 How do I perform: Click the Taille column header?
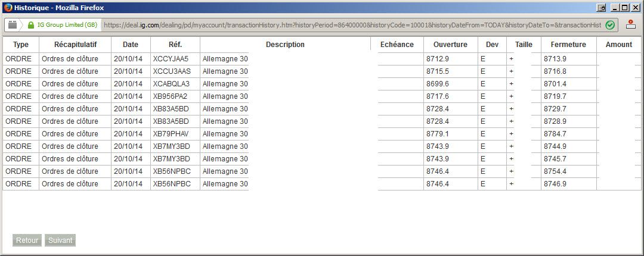pyautogui.click(x=524, y=45)
